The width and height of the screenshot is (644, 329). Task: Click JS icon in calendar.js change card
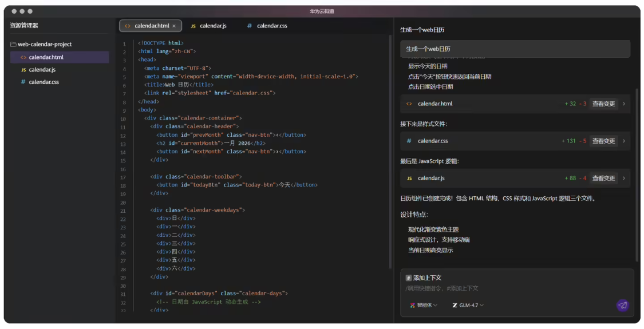409,179
